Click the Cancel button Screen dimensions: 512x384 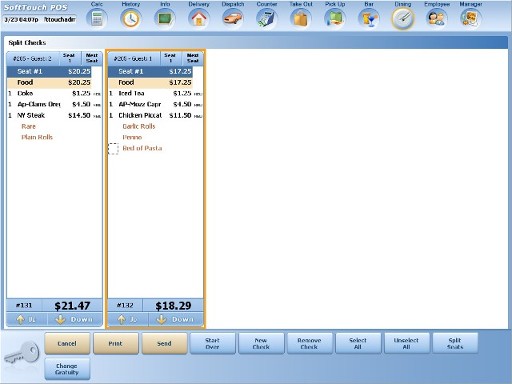[67, 343]
